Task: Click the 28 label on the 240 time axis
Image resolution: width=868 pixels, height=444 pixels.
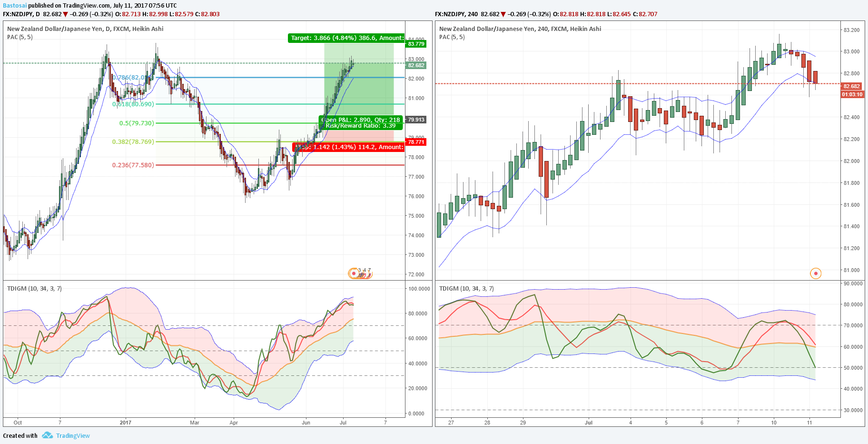Action: tap(487, 423)
